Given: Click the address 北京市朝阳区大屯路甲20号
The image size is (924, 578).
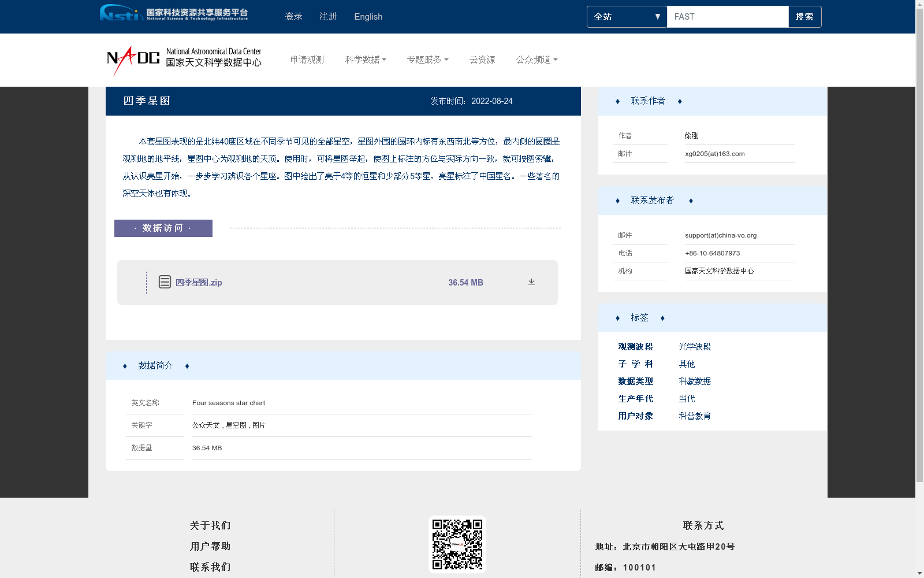Looking at the screenshot, I should [x=679, y=547].
